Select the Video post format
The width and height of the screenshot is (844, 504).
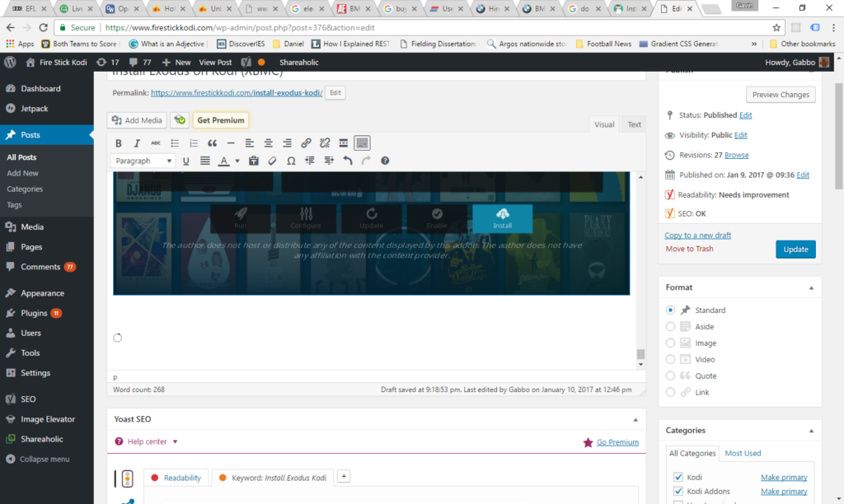[670, 359]
